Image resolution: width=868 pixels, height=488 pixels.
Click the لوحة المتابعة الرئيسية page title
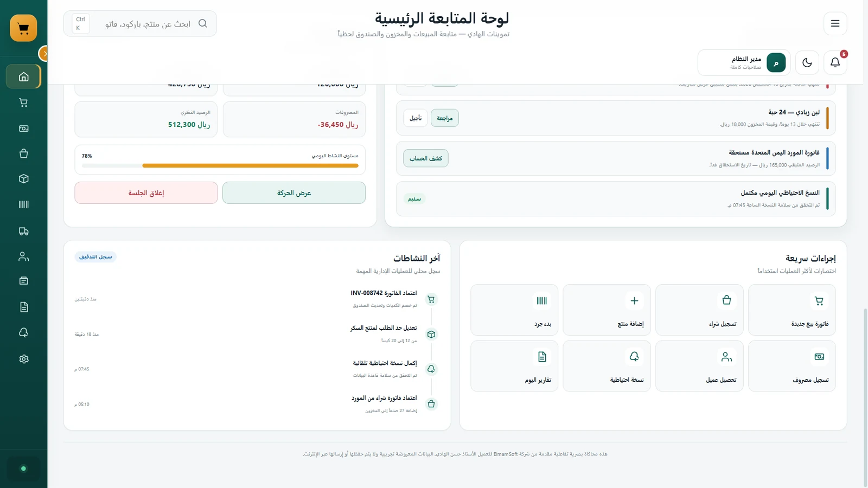coord(442,18)
